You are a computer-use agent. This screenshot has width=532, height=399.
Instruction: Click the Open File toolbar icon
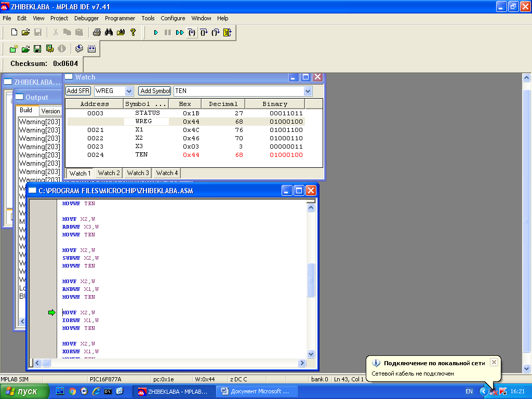coord(26,32)
